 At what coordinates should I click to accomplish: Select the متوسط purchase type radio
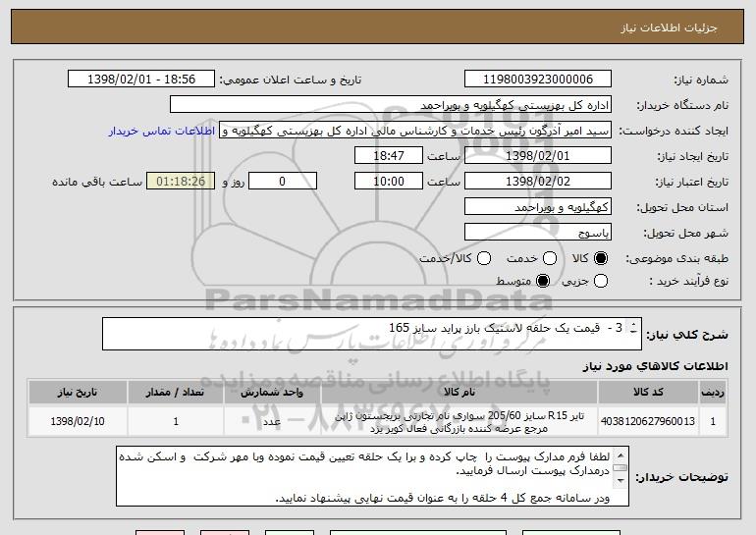point(543,281)
